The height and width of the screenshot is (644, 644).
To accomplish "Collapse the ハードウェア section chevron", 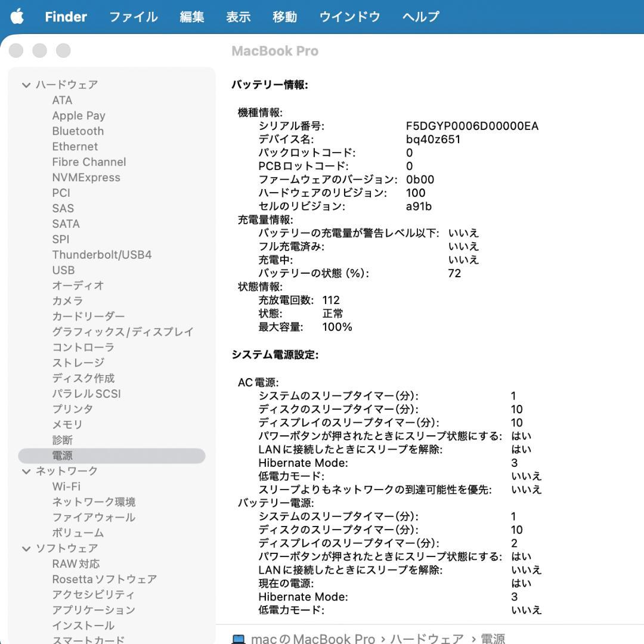I will (x=26, y=85).
